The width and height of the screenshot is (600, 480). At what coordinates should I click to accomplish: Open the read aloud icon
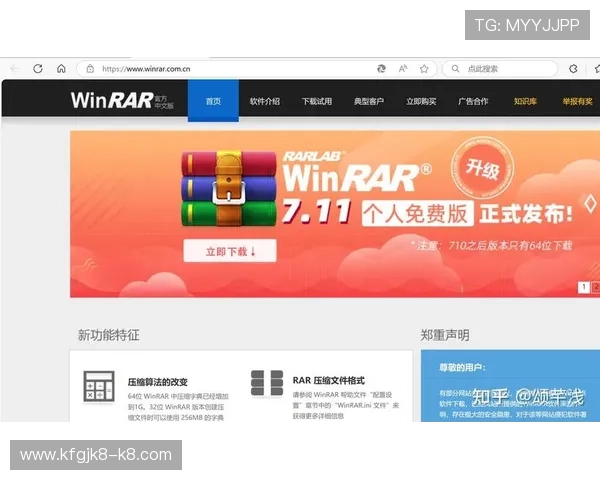[403, 69]
